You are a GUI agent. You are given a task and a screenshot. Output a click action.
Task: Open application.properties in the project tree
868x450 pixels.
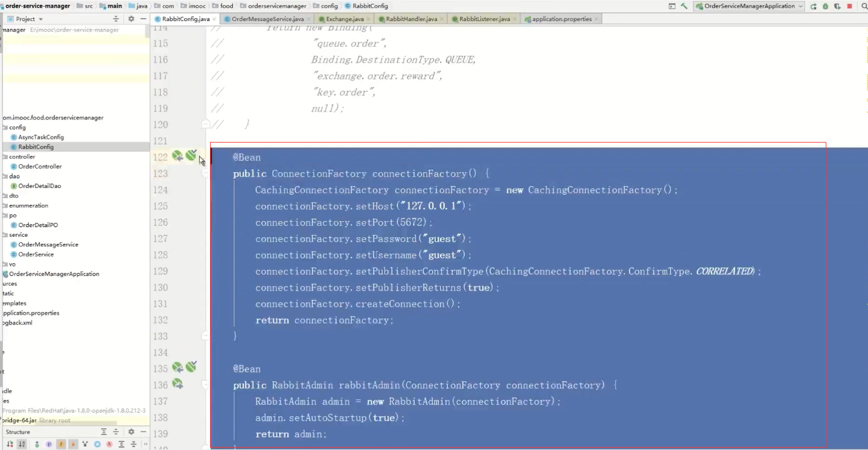(30, 313)
